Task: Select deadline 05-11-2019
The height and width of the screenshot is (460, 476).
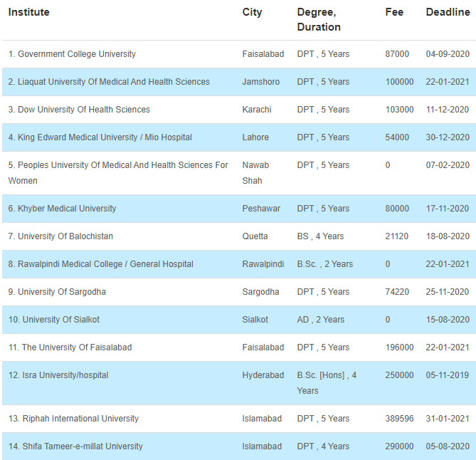Action: [448, 375]
